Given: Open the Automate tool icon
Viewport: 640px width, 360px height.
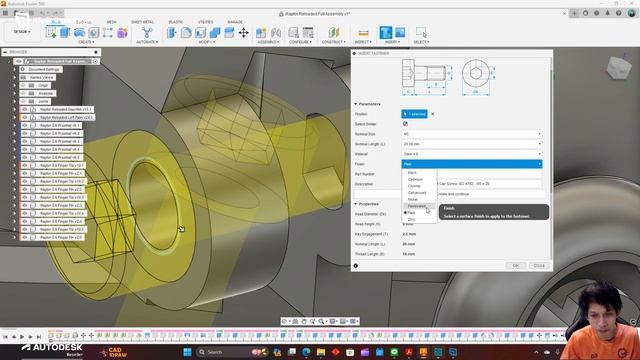Looking at the screenshot, I should click(147, 33).
